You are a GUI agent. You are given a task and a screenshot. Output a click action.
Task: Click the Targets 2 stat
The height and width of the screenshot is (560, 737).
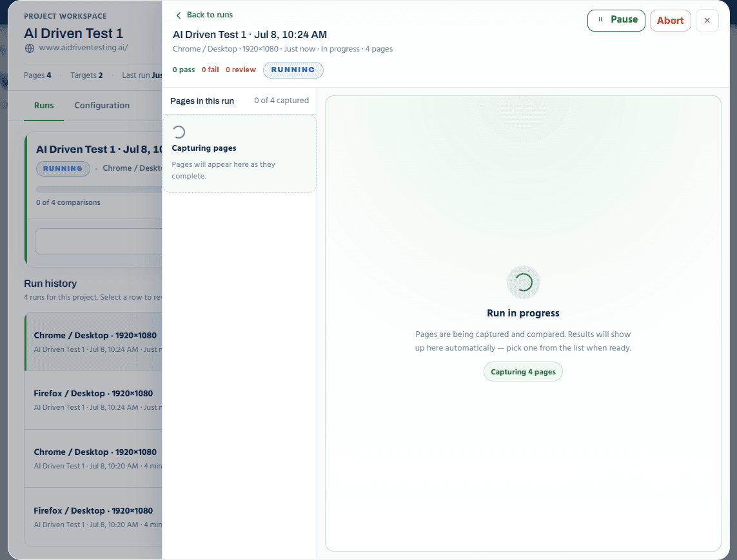tap(86, 75)
